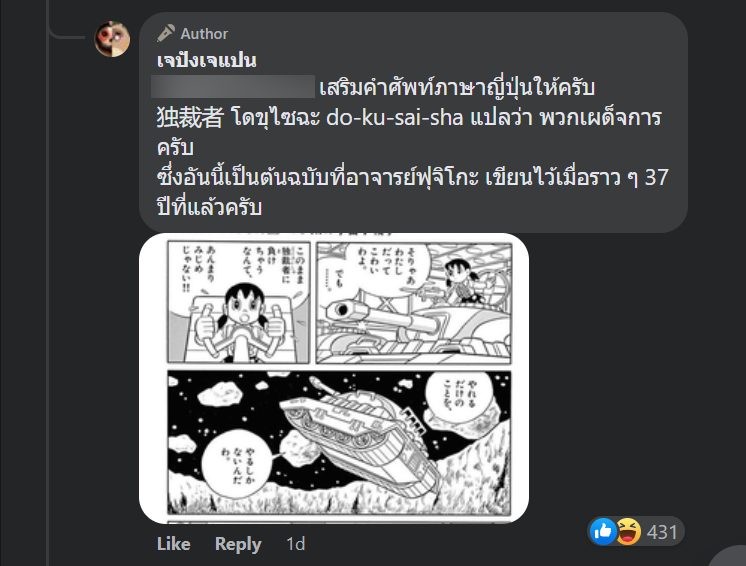
Task: Open the author name เจปังเจแปน profile
Action: point(206,60)
